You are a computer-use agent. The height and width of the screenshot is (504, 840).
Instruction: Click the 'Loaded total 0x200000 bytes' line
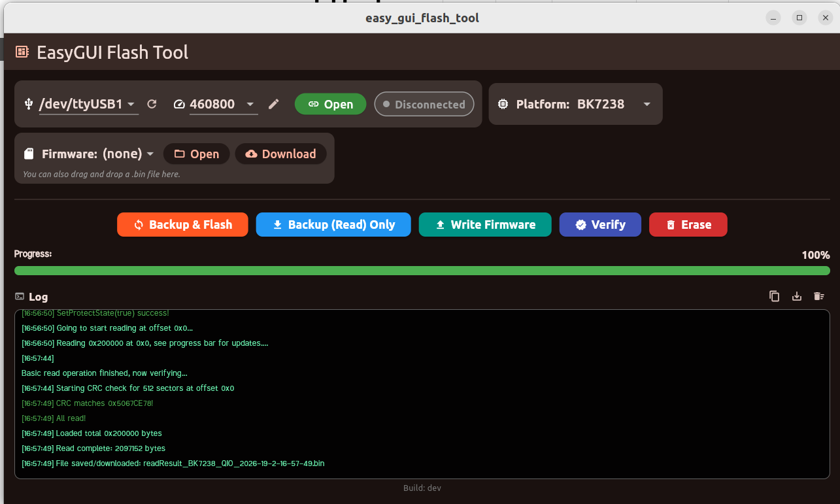(x=92, y=433)
